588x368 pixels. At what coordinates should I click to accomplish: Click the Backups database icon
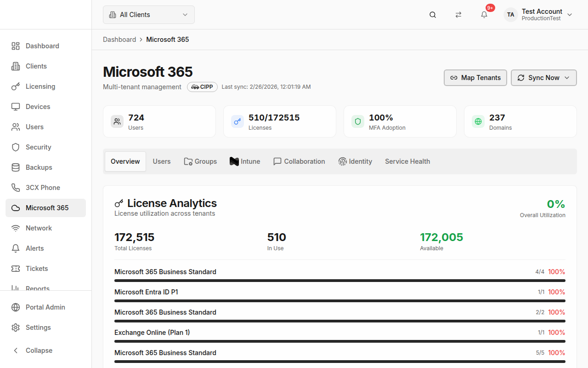click(16, 167)
